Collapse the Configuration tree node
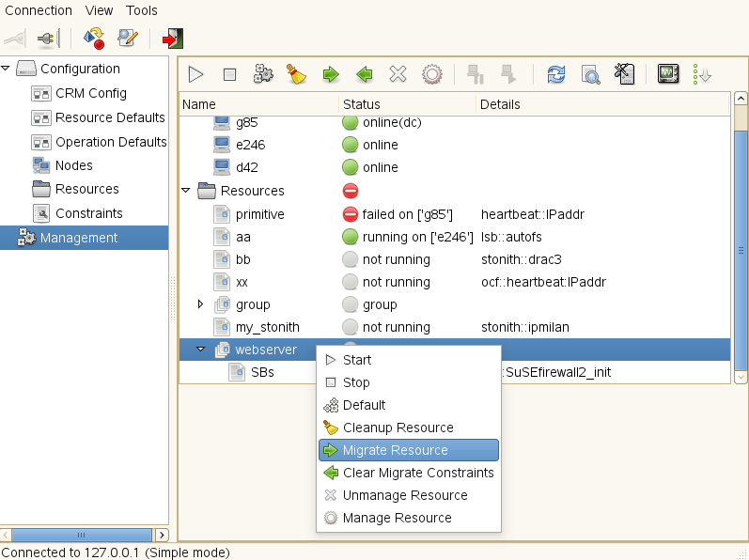This screenshot has height=560, width=749. point(7,69)
